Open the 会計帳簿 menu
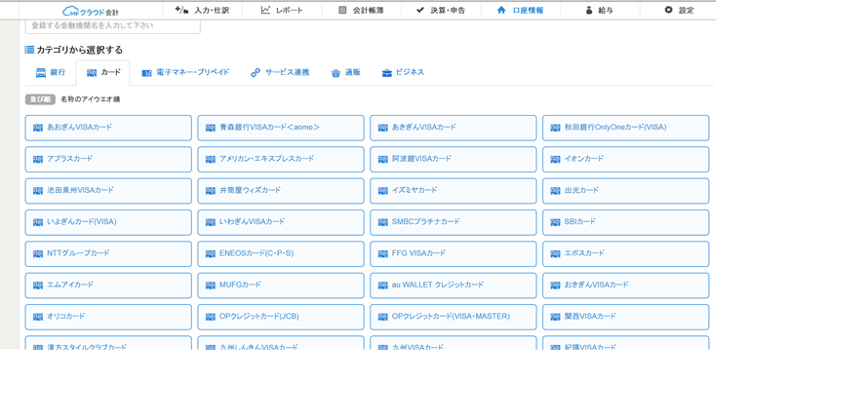 tap(361, 10)
